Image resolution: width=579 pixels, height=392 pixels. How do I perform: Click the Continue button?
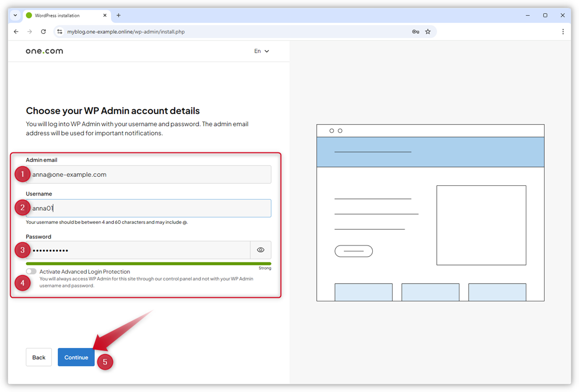point(76,357)
